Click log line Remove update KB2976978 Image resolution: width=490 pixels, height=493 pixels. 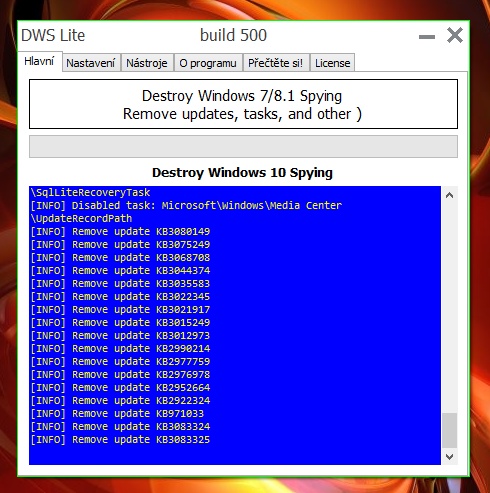[x=120, y=375]
